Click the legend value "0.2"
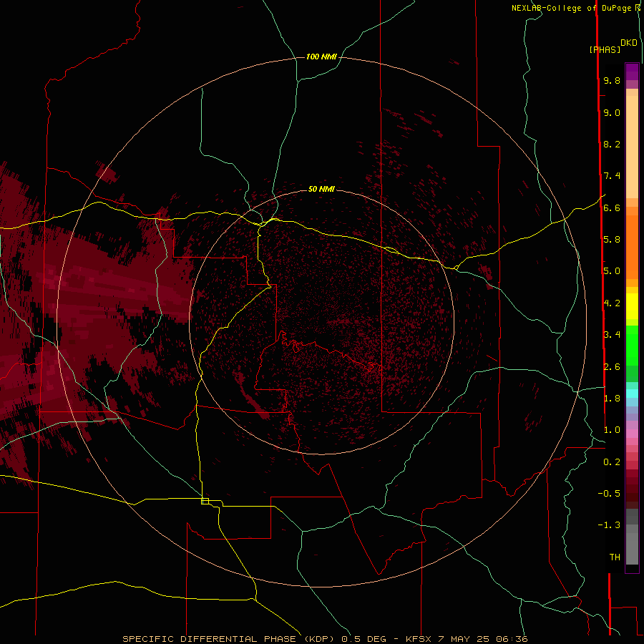 [x=612, y=462]
